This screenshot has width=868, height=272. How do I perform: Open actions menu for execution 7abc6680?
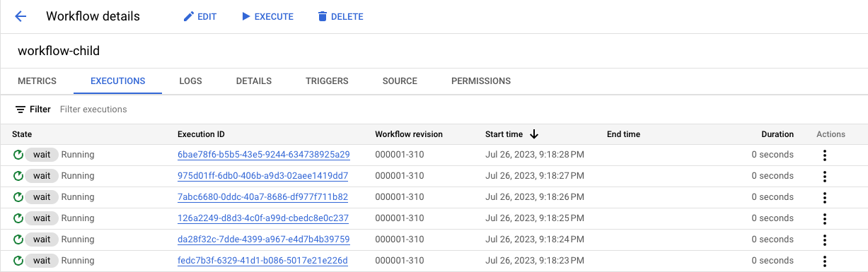click(825, 197)
